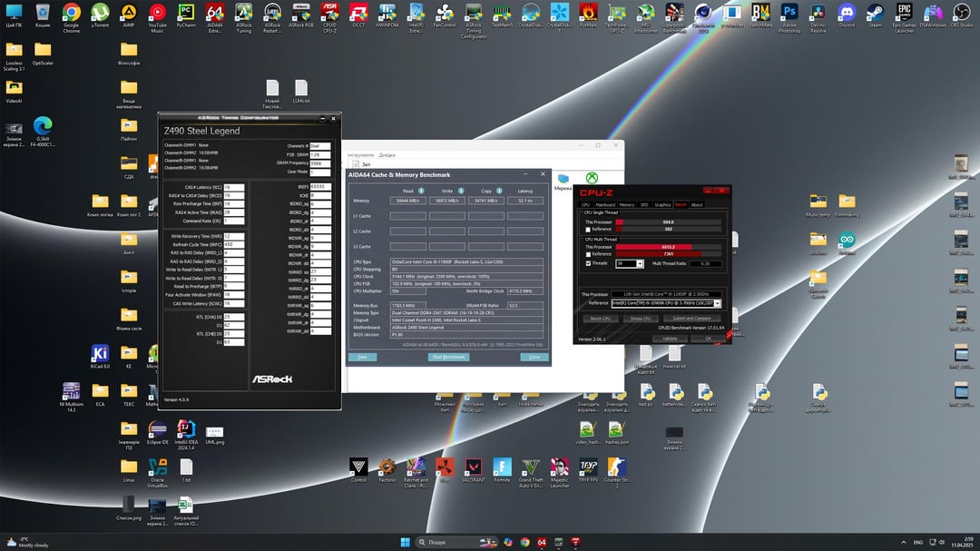Toggle the Threads checkbox in CPU-Z
This screenshot has height=551, width=980.
pos(587,263)
